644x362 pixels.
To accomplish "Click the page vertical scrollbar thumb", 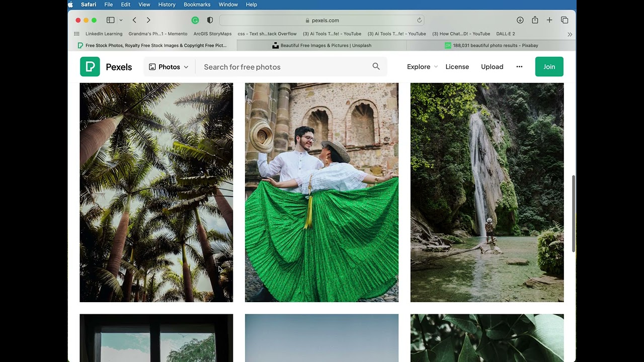I will 574,214.
